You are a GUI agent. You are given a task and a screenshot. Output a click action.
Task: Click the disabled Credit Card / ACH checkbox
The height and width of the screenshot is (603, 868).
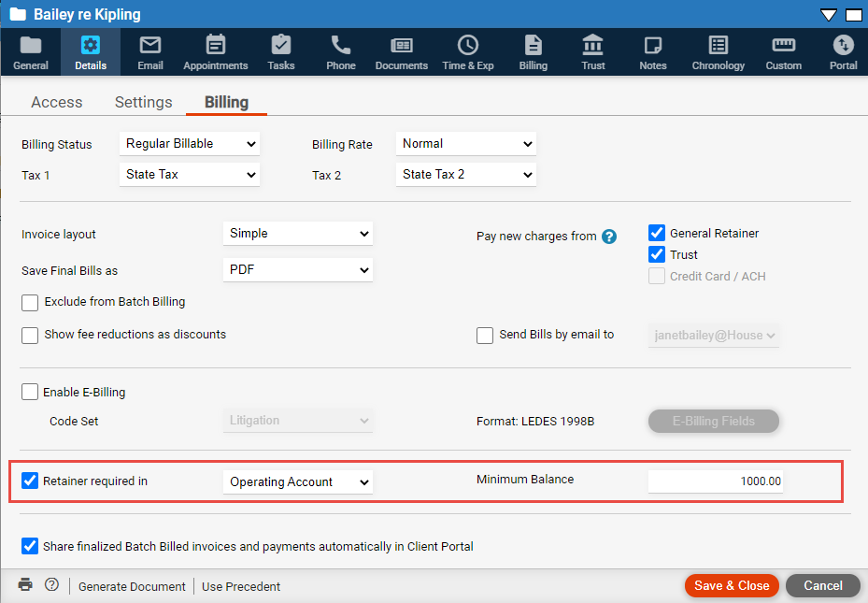point(657,276)
